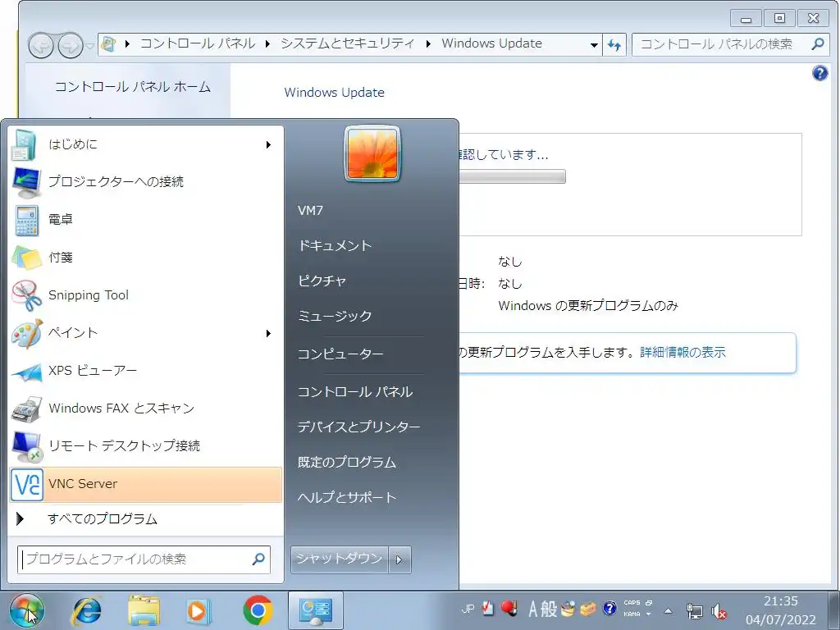840x630 pixels.
Task: Expand breadcrumb arrow after コントロール パネル
Action: click(x=267, y=44)
